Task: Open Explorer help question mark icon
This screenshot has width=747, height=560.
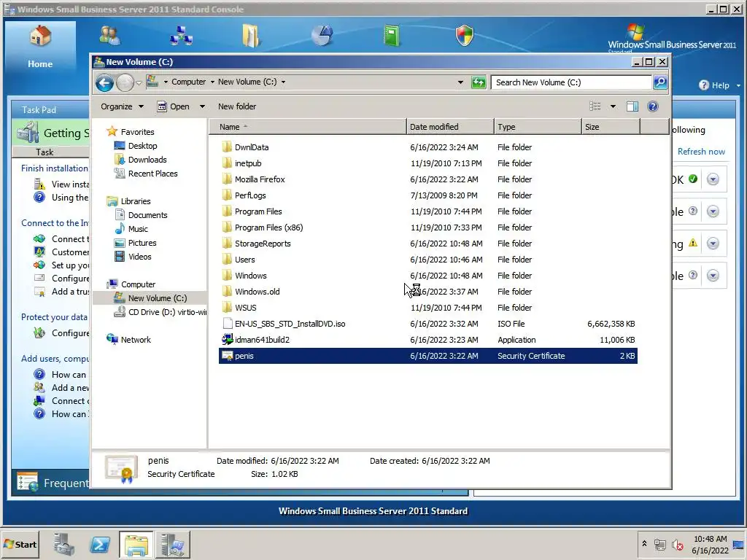Action: pos(653,106)
